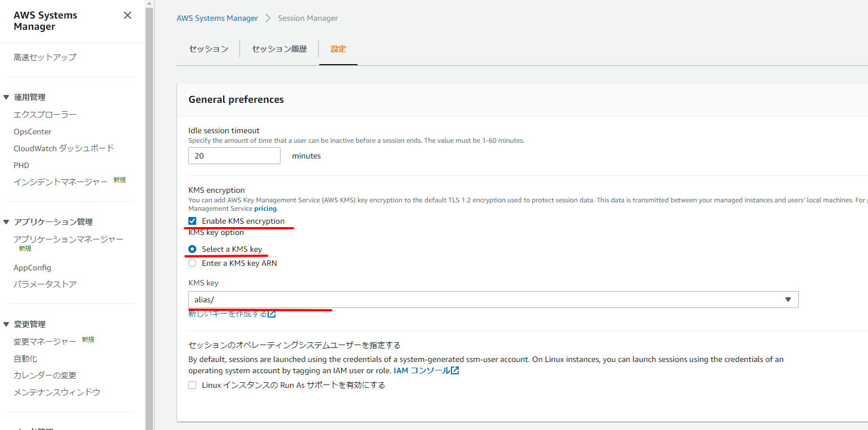Image resolution: width=868 pixels, height=430 pixels.
Task: Enable Run As support for Linux instances
Action: [x=192, y=385]
